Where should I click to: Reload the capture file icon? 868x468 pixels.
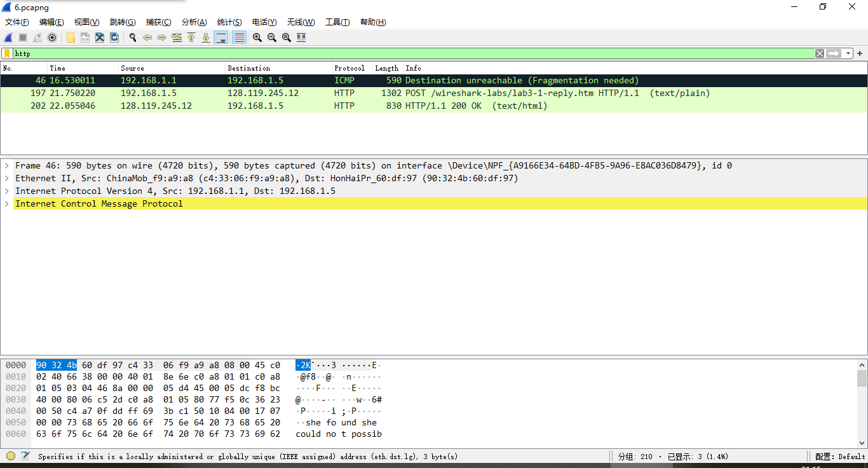(114, 38)
